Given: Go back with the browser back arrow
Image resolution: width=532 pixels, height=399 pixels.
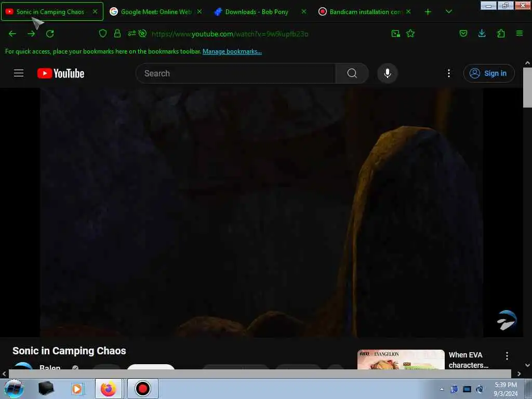Looking at the screenshot, I should [12, 34].
